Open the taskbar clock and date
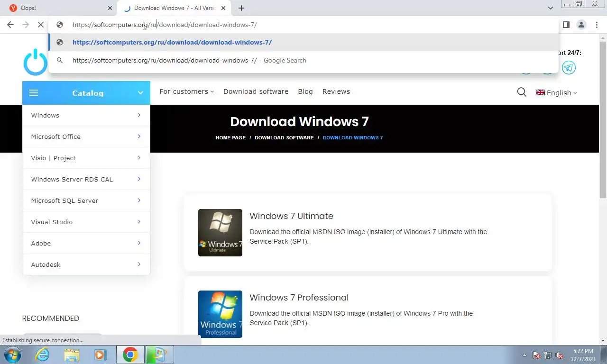607x364 pixels. [x=583, y=355]
